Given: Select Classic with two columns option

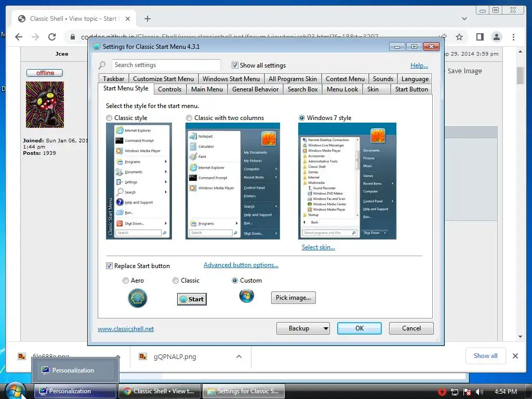Looking at the screenshot, I should (x=189, y=118).
